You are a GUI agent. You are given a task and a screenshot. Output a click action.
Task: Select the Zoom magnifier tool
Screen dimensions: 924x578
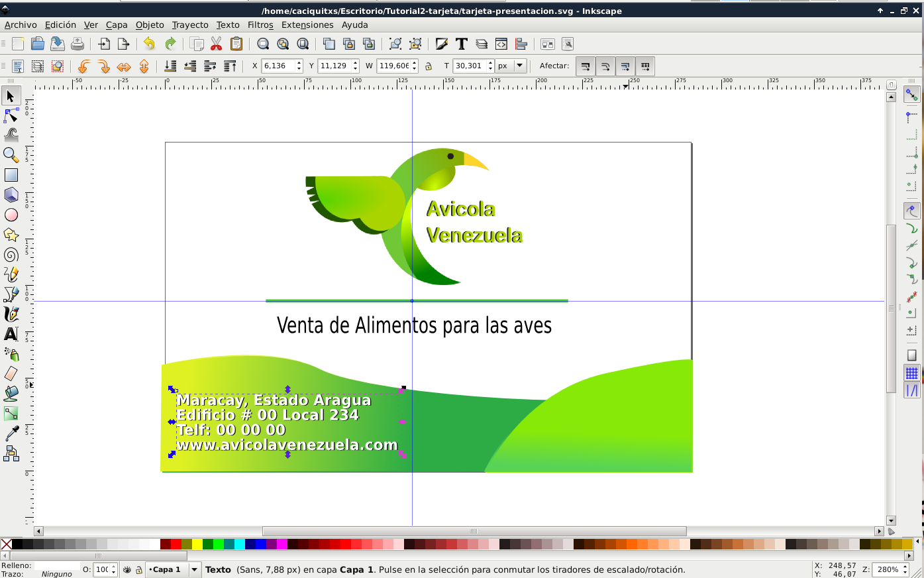pos(11,155)
